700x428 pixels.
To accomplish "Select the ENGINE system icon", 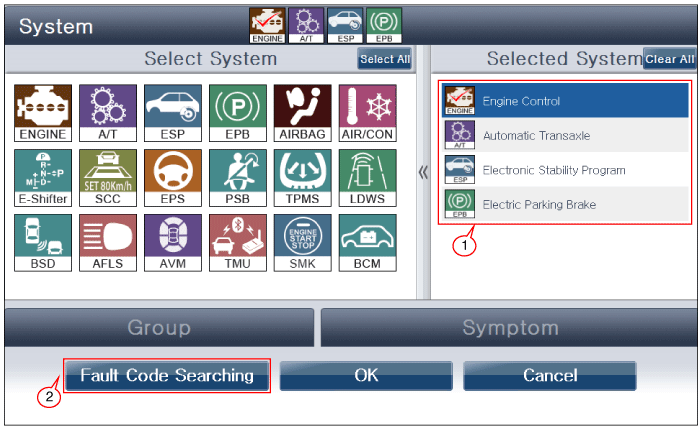I will pyautogui.click(x=43, y=113).
